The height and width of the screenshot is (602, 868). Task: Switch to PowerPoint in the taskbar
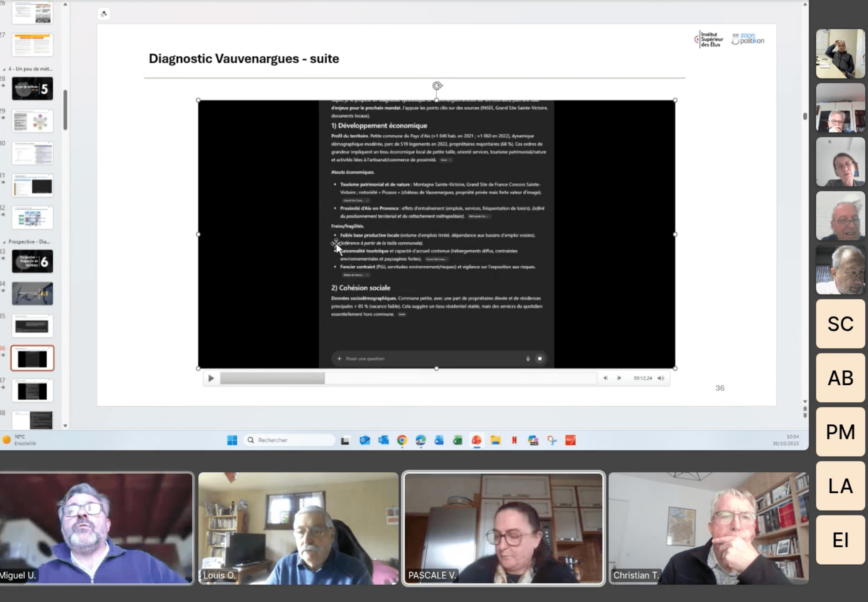476,440
